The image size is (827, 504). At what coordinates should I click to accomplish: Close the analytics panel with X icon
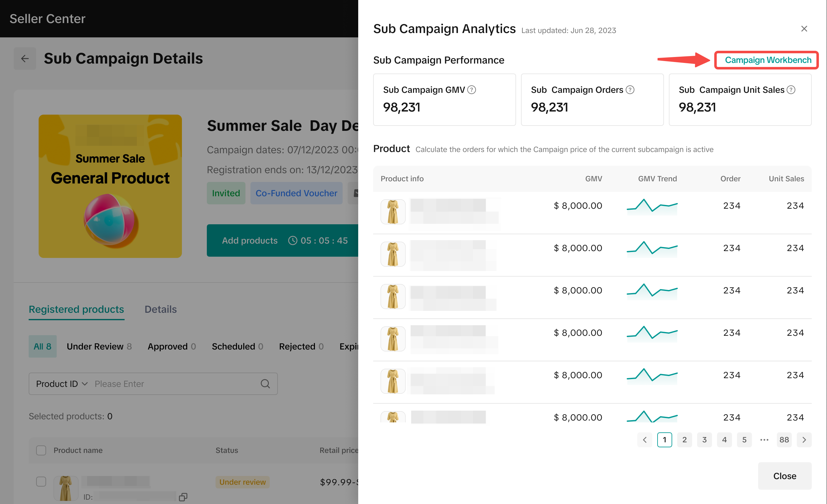click(804, 29)
